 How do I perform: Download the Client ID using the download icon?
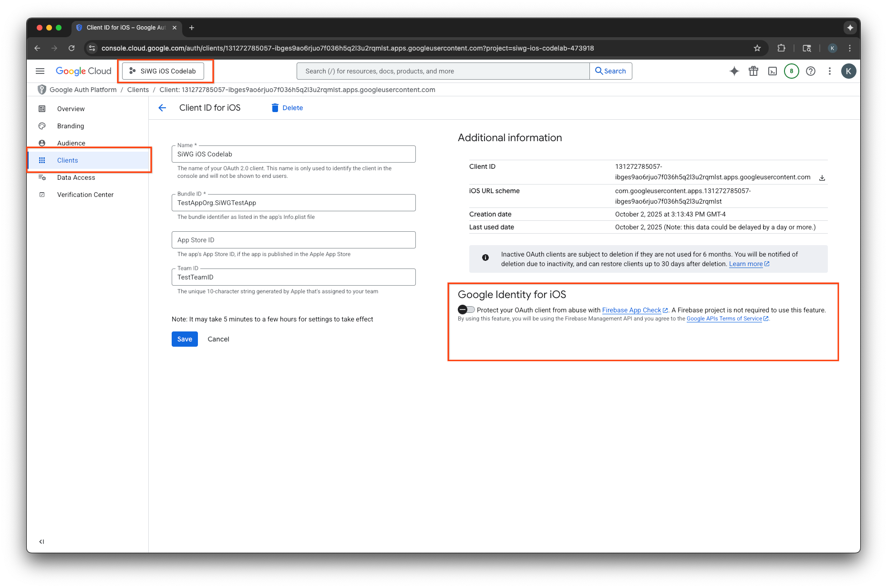pyautogui.click(x=822, y=177)
